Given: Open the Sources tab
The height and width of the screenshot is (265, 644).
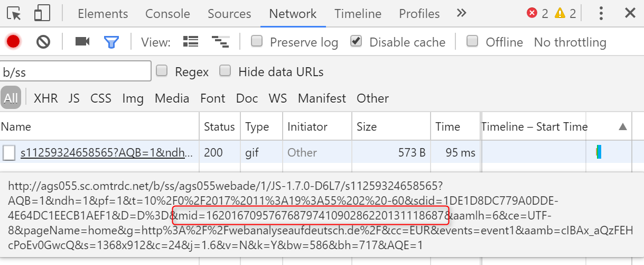Looking at the screenshot, I should click(x=229, y=14).
